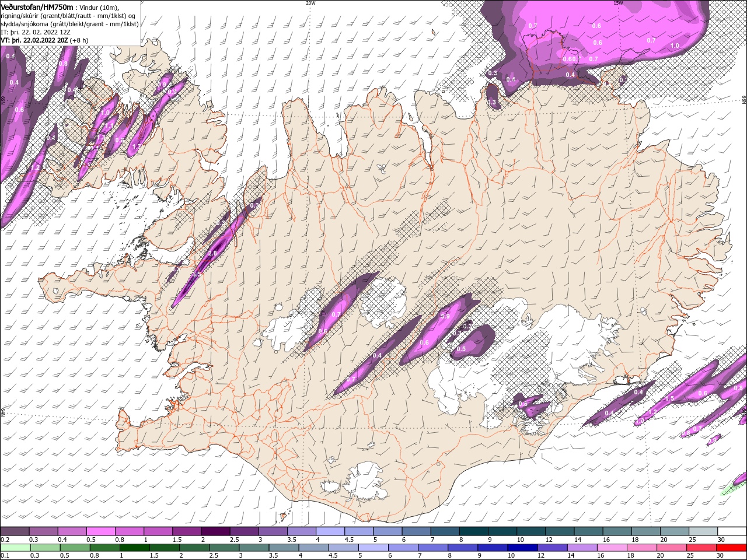This screenshot has height=560, width=747.
Task: Pick the upper legend swatch starting at 0.4
Action: 72,531
